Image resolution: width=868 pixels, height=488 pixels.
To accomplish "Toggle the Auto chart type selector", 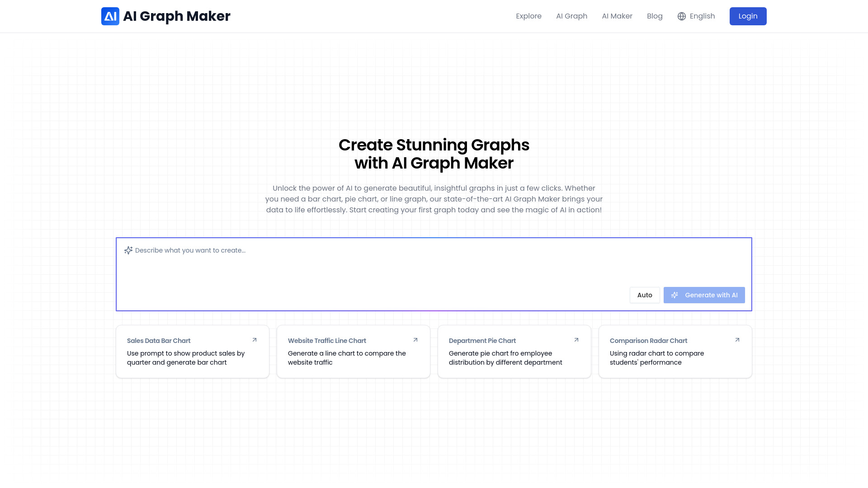I will pyautogui.click(x=644, y=294).
